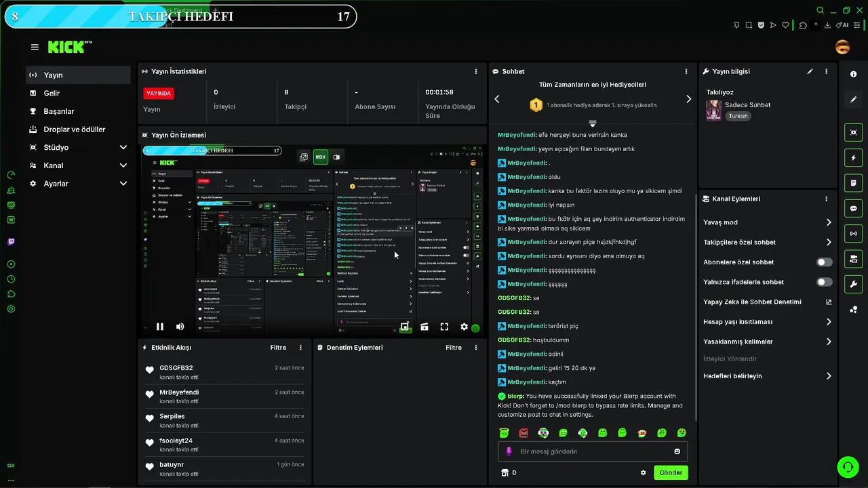Open Filtre in Etkinlik Akışı

(278, 348)
